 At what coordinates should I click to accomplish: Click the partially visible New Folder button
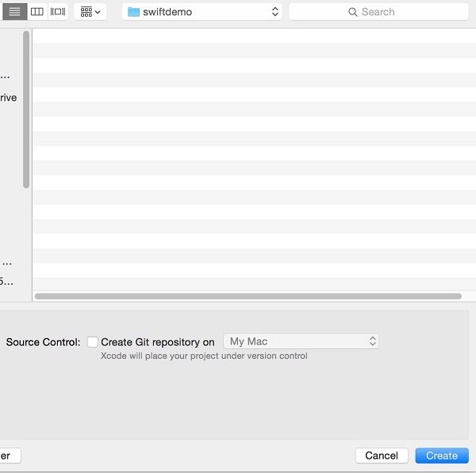[x=8, y=456]
